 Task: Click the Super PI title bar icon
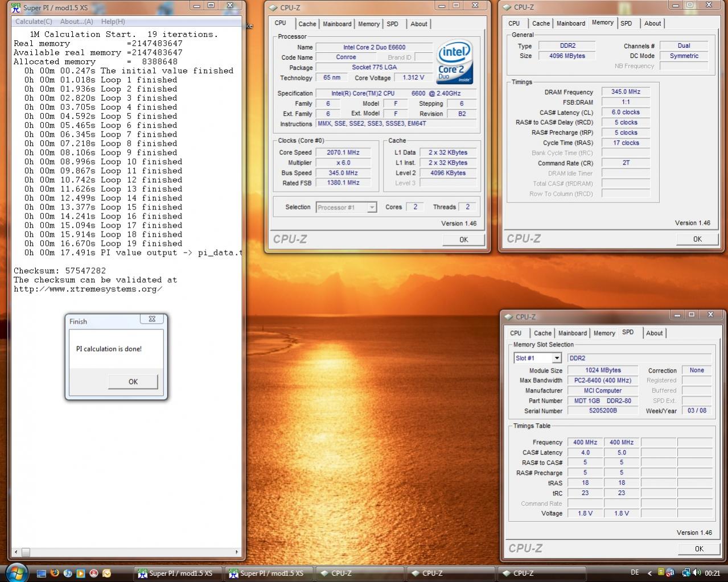coord(16,7)
